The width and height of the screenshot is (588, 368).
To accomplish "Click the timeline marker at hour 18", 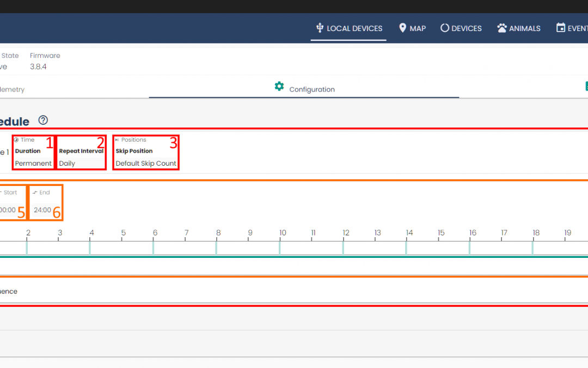I will [532, 248].
